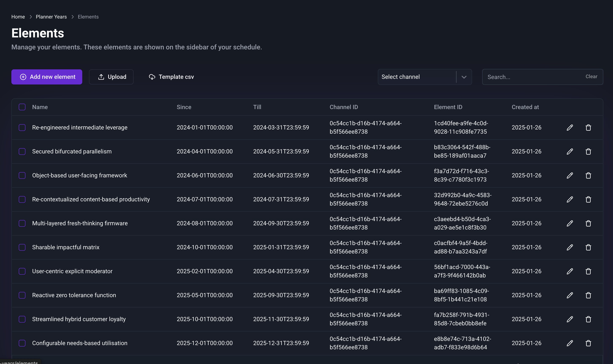Image resolution: width=613 pixels, height=364 pixels.
Task: Click the Till column header
Action: point(257,107)
